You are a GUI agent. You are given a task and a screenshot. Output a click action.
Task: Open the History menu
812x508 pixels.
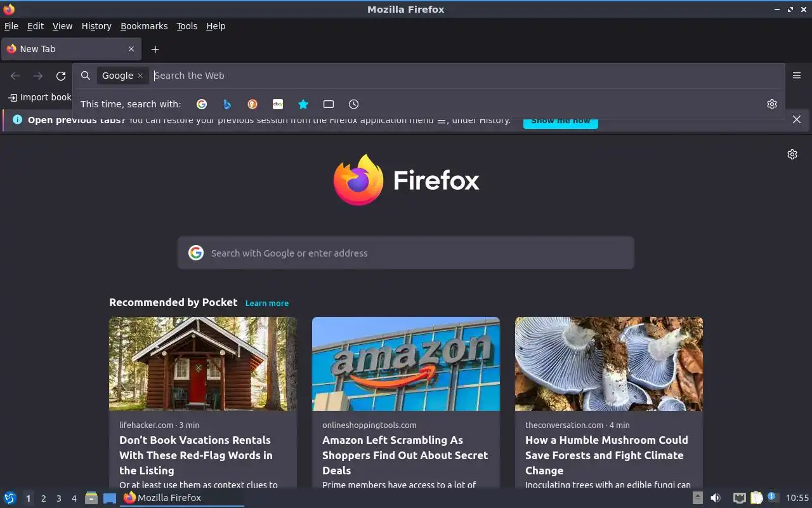pyautogui.click(x=96, y=26)
